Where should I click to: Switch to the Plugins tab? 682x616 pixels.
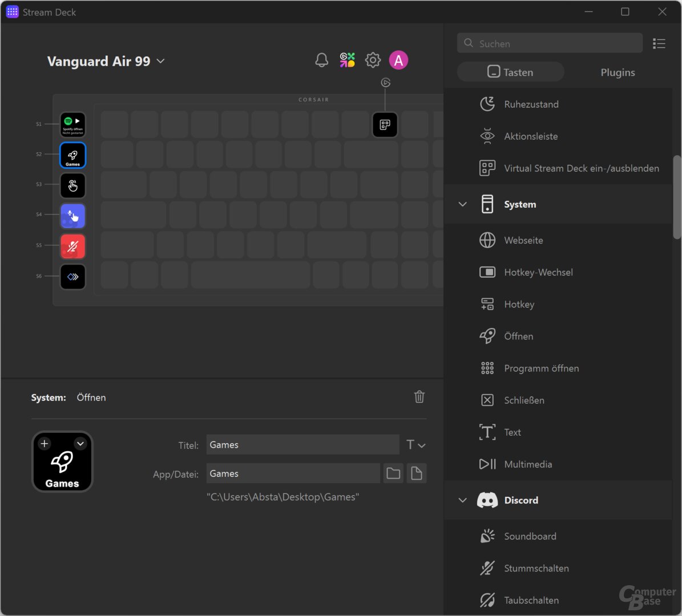coord(618,72)
